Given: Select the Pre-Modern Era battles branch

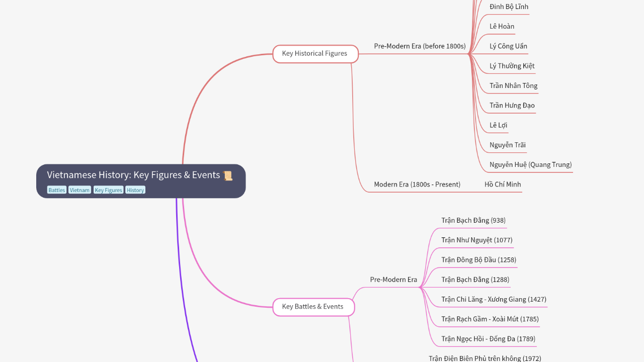Looking at the screenshot, I should point(393,280).
